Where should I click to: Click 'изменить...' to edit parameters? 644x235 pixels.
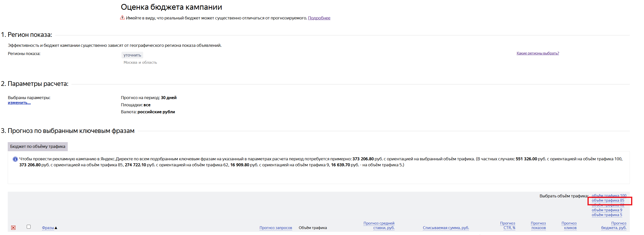19,103
